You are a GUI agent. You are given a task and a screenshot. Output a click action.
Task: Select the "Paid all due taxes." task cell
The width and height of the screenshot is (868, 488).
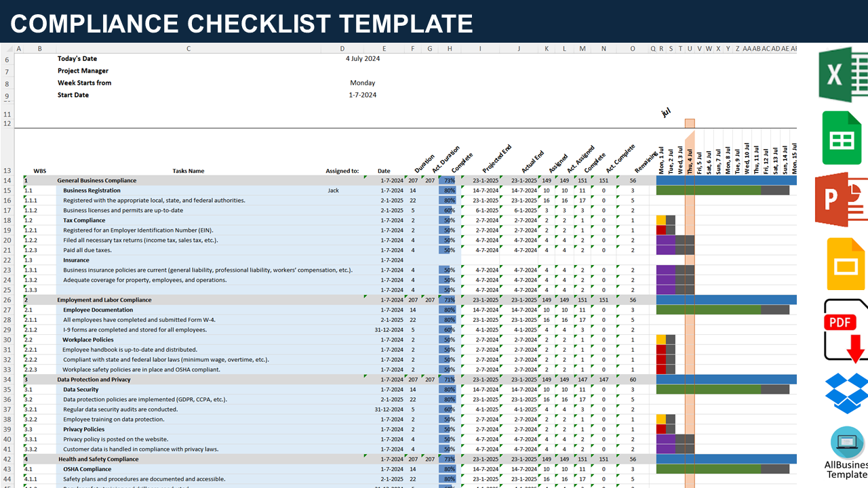(87, 250)
